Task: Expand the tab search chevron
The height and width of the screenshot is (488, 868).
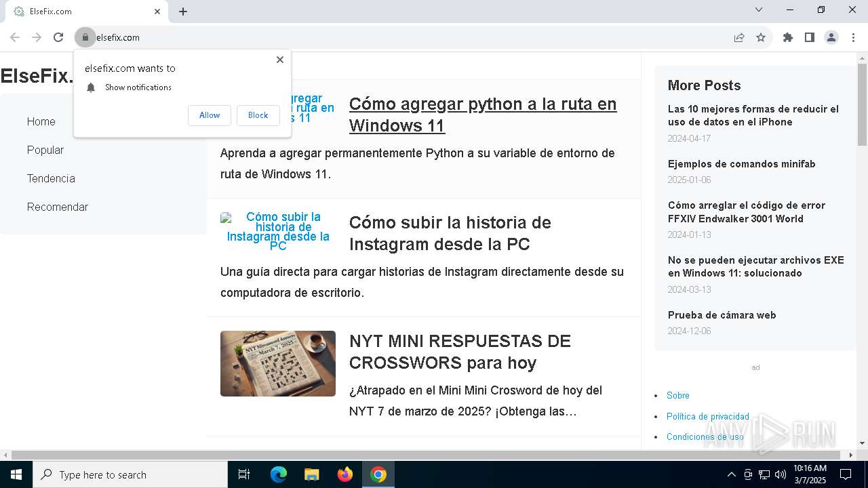Action: pos(759,10)
